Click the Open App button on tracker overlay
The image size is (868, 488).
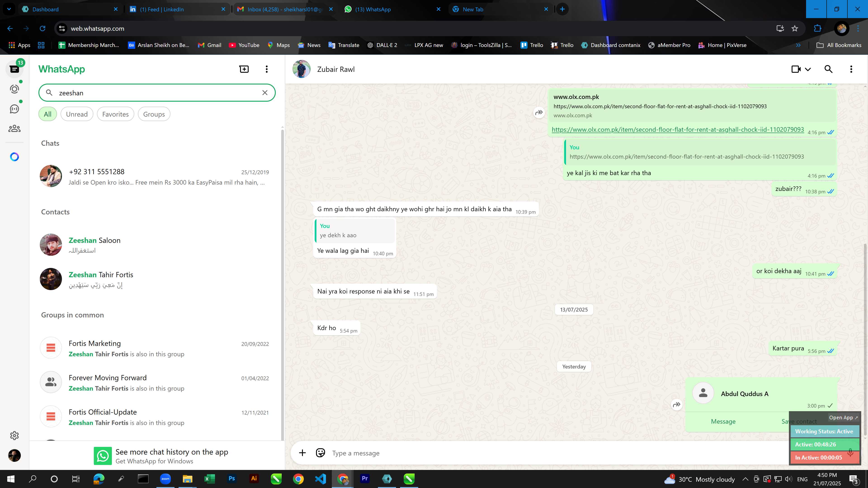(x=843, y=418)
